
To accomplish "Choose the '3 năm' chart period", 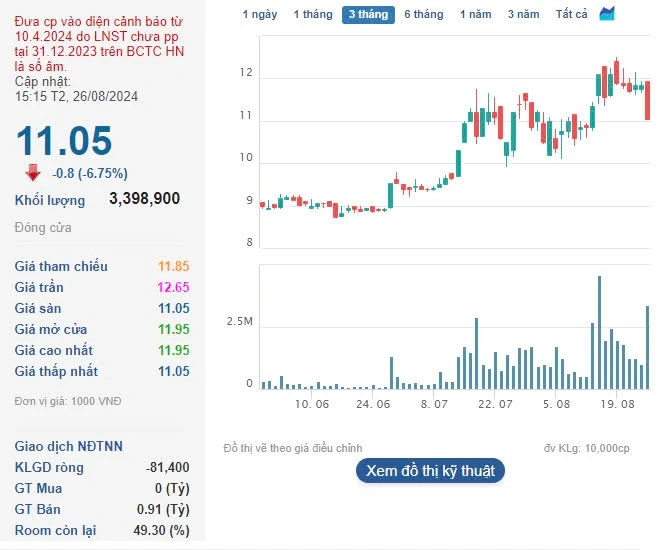I will click(523, 15).
